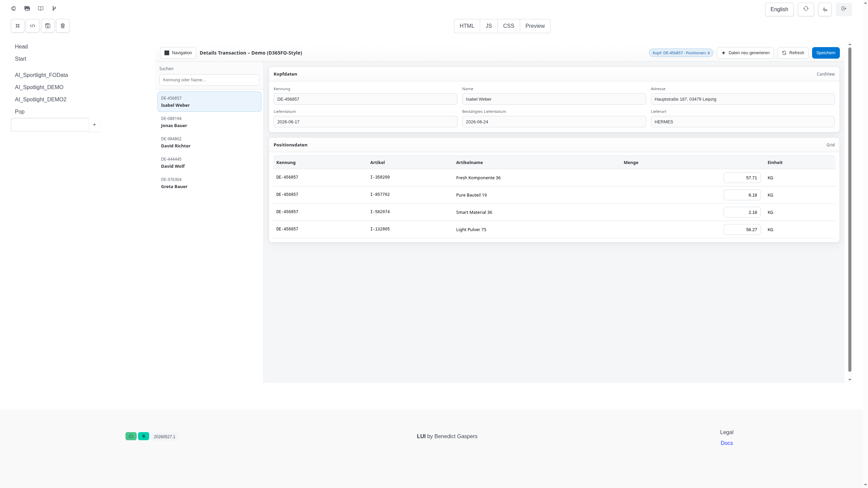Switch to the HTML tab
The width and height of the screenshot is (868, 488).
coord(467,26)
